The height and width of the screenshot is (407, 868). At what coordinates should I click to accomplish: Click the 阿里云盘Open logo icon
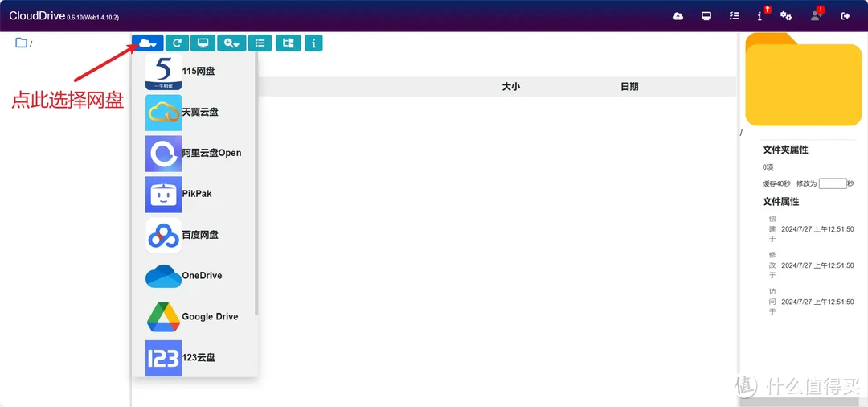coord(163,154)
